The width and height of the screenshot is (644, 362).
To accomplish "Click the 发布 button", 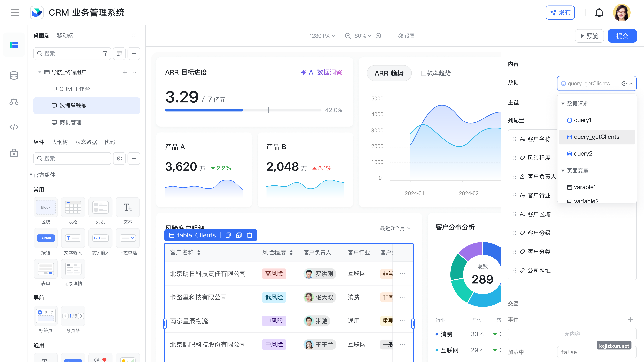I will (x=560, y=13).
